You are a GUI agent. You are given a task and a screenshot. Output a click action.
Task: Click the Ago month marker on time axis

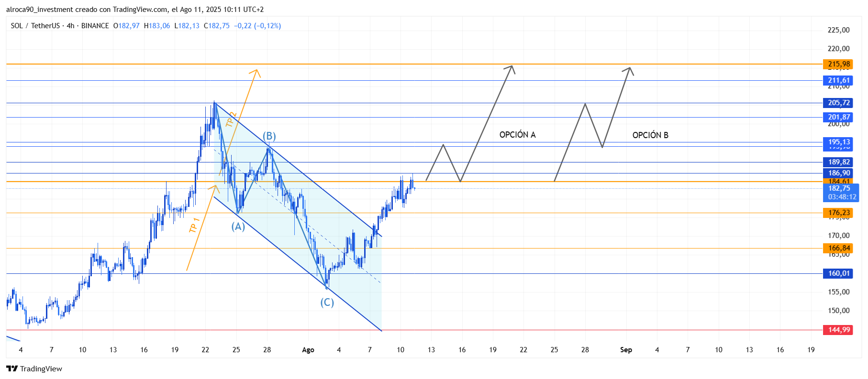pos(308,350)
